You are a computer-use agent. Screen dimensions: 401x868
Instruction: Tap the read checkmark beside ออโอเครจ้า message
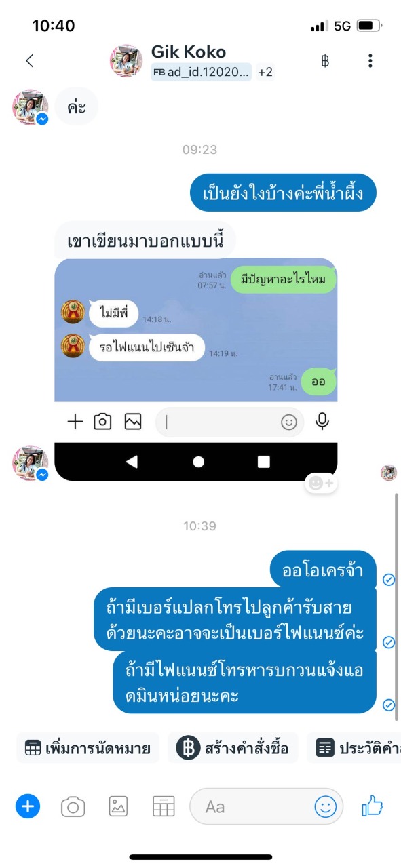point(389,579)
